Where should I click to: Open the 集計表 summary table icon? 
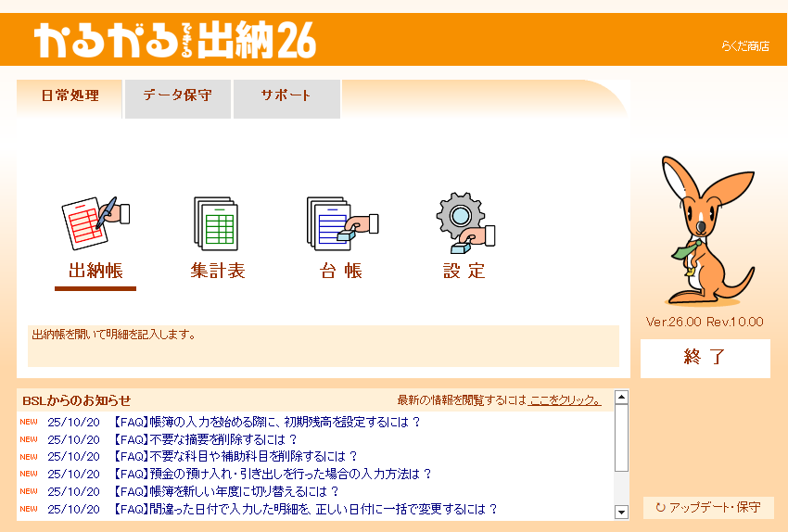[x=216, y=224]
